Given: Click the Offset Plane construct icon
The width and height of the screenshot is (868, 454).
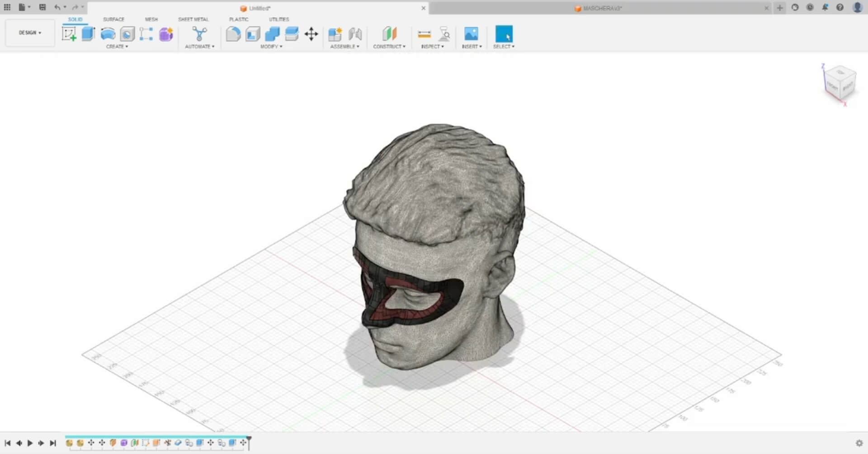Looking at the screenshot, I should click(389, 34).
